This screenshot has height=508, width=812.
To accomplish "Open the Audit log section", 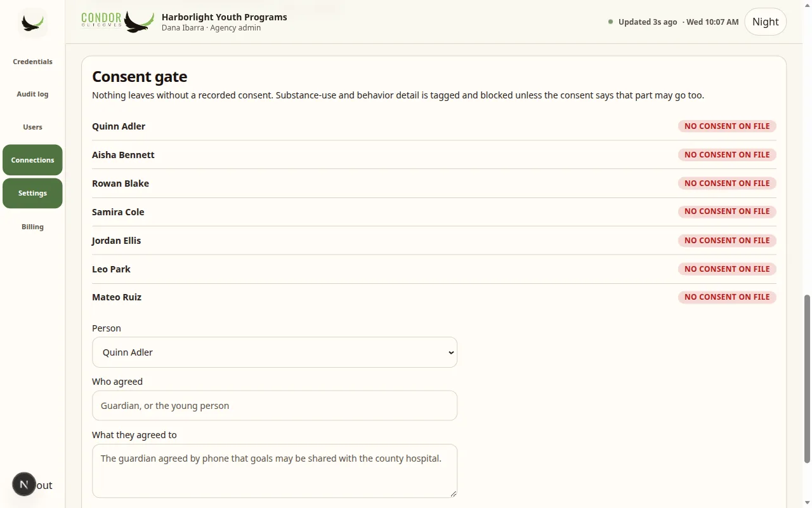I will [x=32, y=94].
